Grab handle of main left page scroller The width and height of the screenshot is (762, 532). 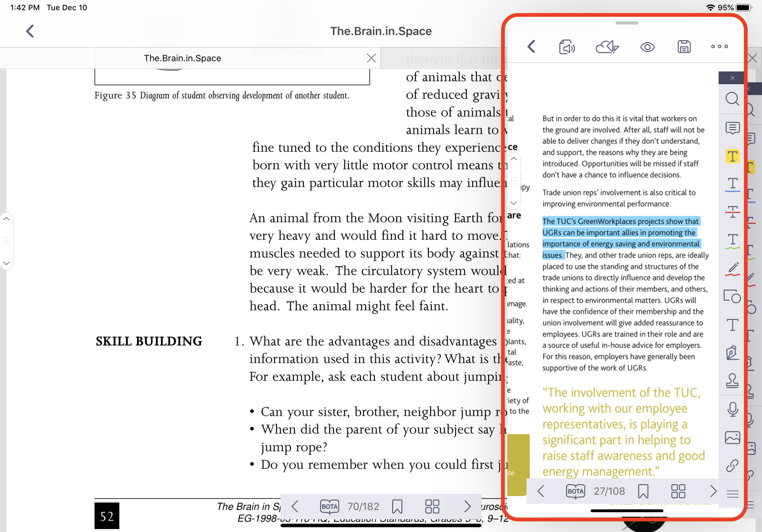6,241
